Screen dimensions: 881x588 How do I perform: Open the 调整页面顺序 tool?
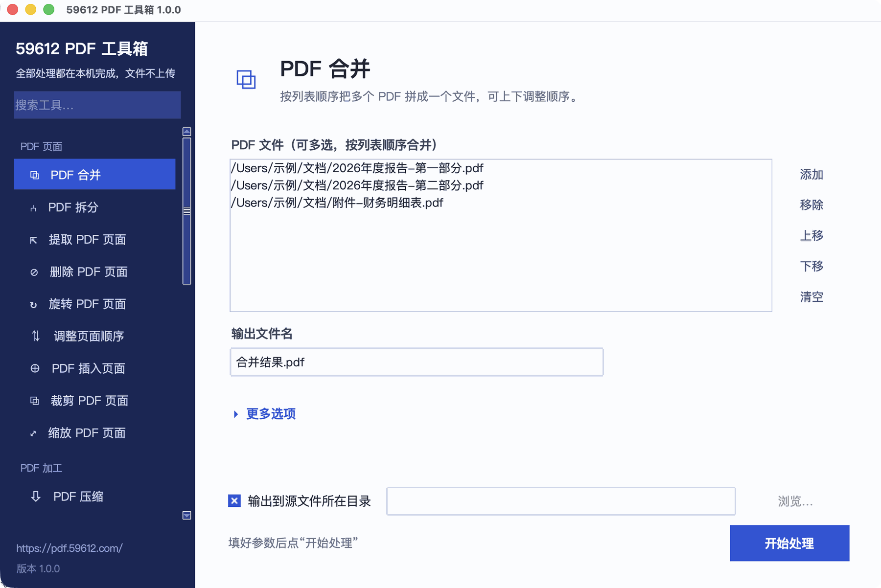point(95,336)
